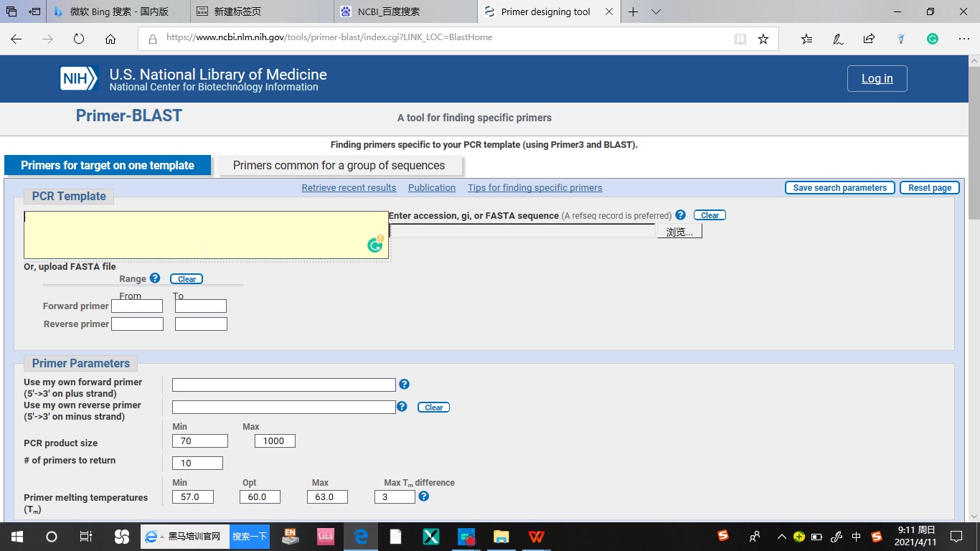Switch to NCBI_百度搜索 tab

[405, 11]
